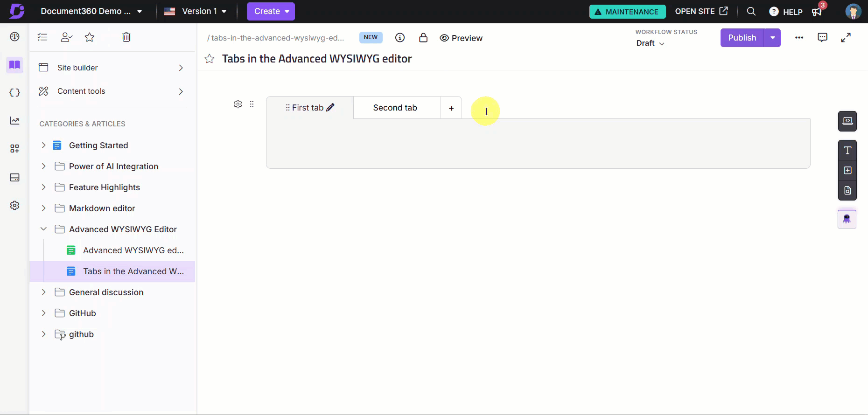Open the comments icon in header
This screenshot has width=868, height=415.
click(823, 38)
